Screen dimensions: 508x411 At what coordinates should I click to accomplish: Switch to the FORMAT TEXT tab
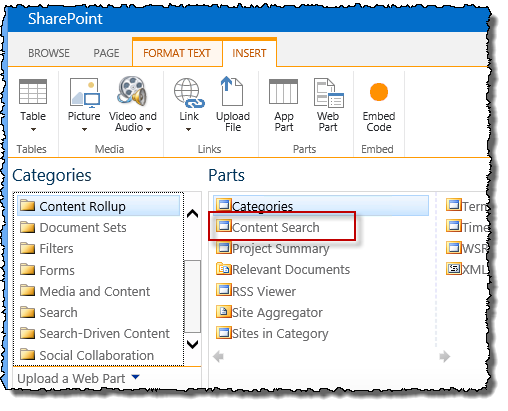(177, 53)
